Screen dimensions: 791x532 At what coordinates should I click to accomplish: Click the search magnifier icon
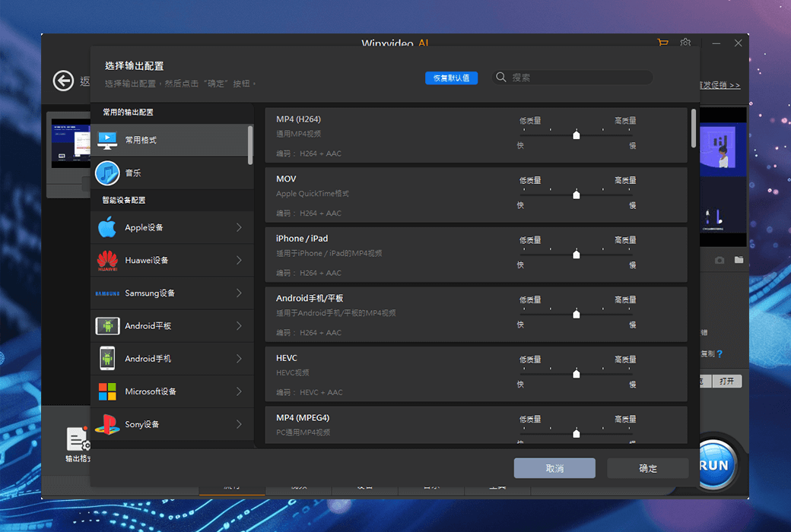pos(501,78)
